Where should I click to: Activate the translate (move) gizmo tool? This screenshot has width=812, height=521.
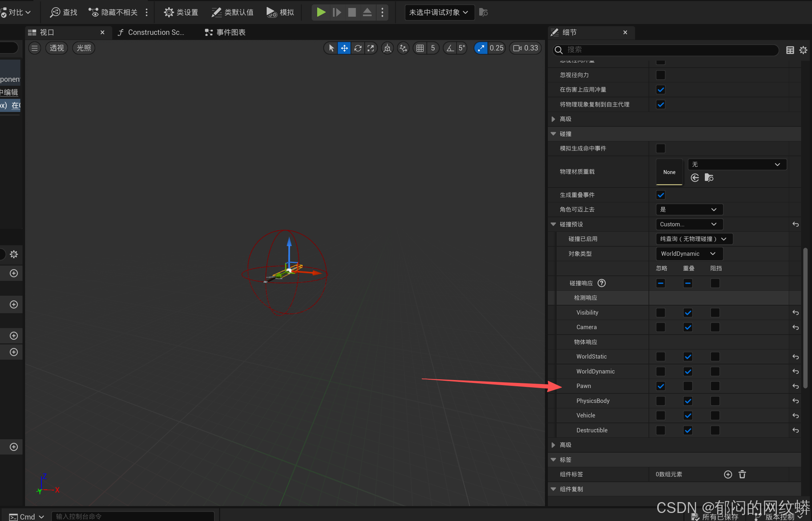point(344,48)
